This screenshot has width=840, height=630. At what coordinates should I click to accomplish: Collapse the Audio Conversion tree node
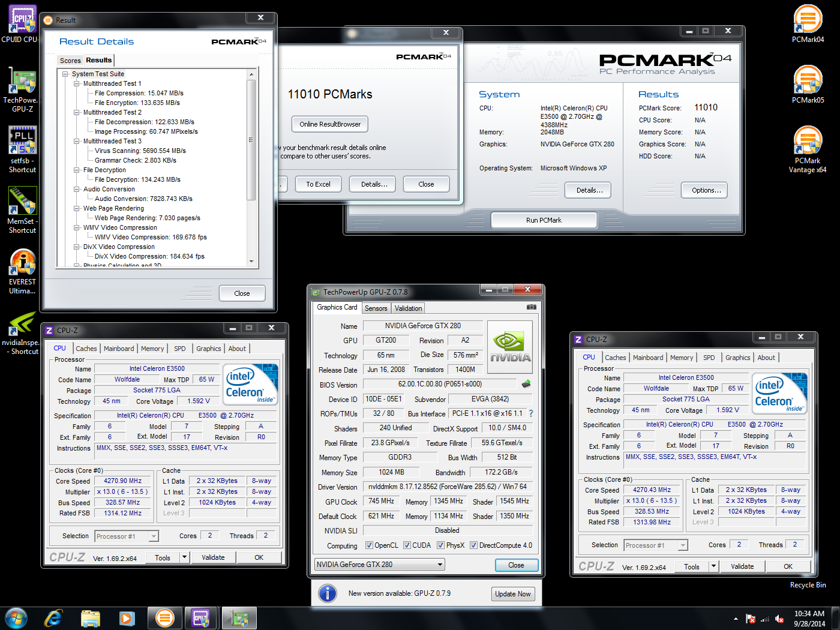pyautogui.click(x=77, y=189)
